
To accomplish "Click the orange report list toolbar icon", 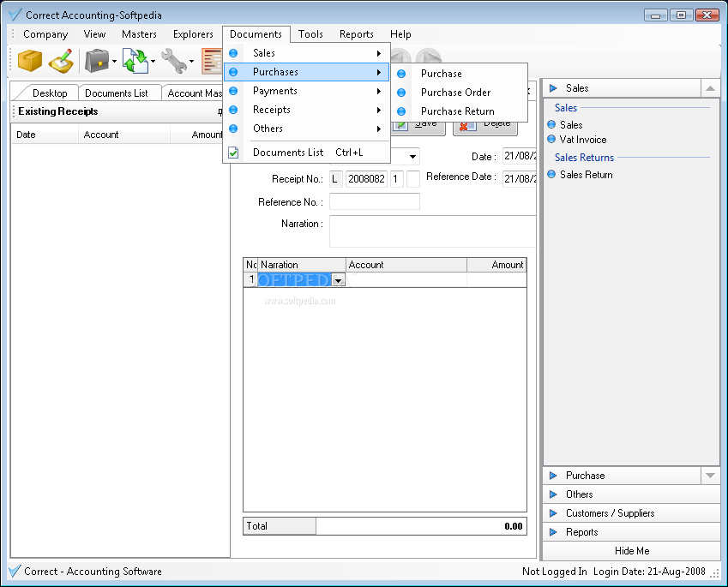I will pyautogui.click(x=212, y=61).
